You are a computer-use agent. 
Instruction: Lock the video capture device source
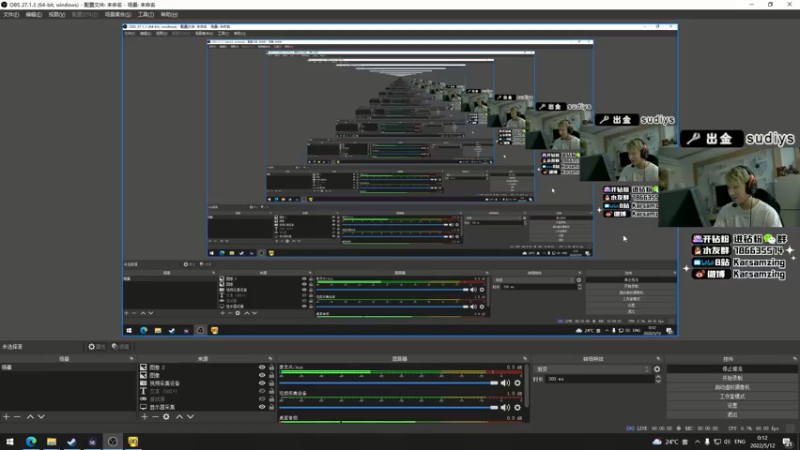pos(271,383)
